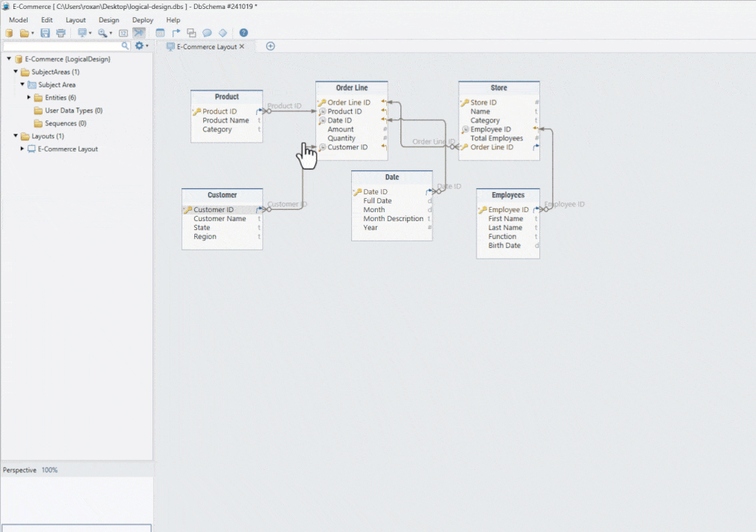The height and width of the screenshot is (532, 756).
Task: Click the gear settings icon above tree
Action: point(140,46)
